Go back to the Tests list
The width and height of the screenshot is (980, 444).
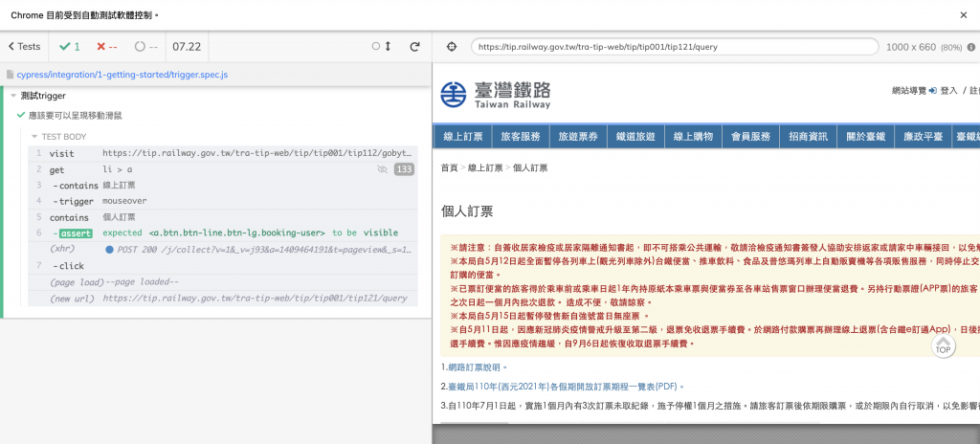click(24, 46)
